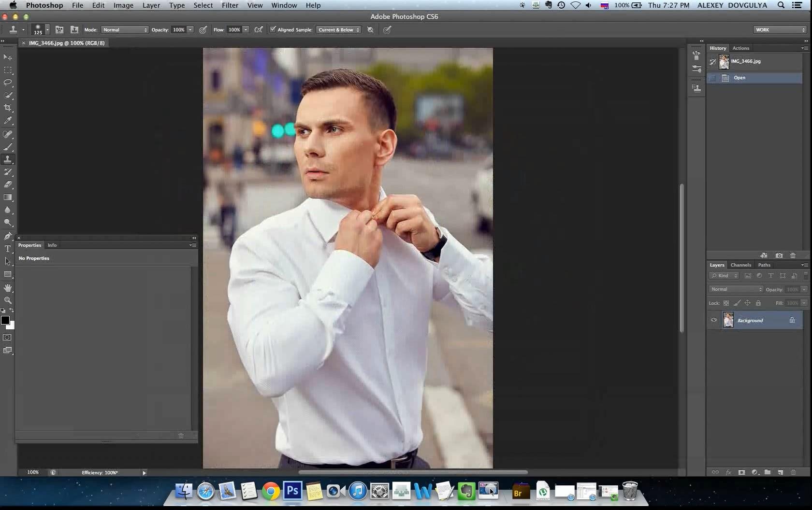The width and height of the screenshot is (812, 510).
Task: Open the clone stamp Mode dropdown
Action: click(125, 30)
